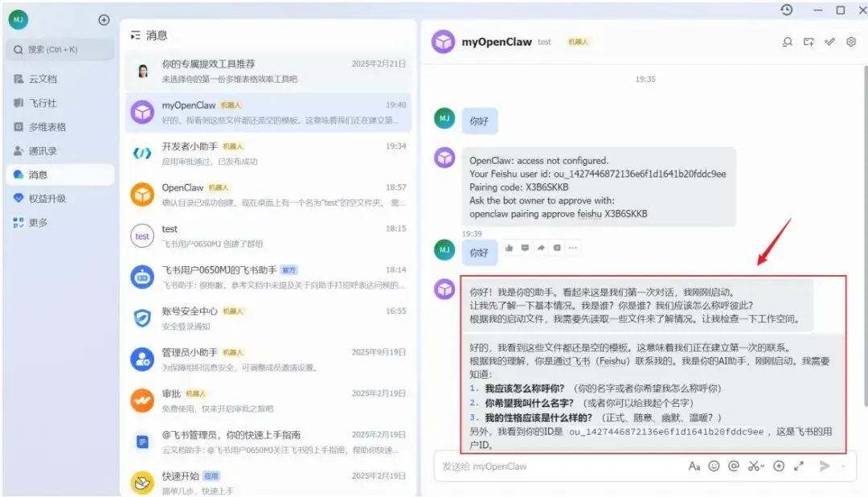
Task: Open 通讯录 in the sidebar
Action: tap(61, 150)
